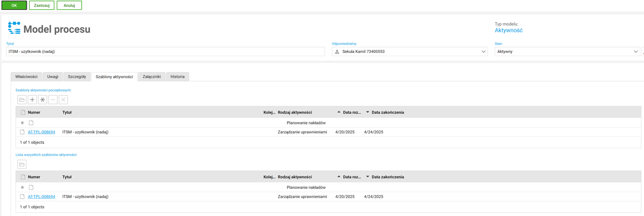The height and width of the screenshot is (216, 644).
Task: Expand the Odpowiedzialny dropdown
Action: click(x=483, y=52)
